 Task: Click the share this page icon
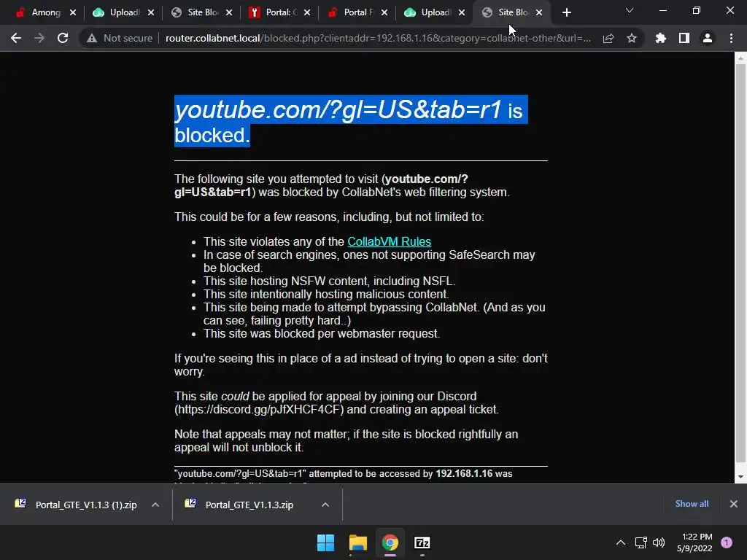[x=608, y=38]
